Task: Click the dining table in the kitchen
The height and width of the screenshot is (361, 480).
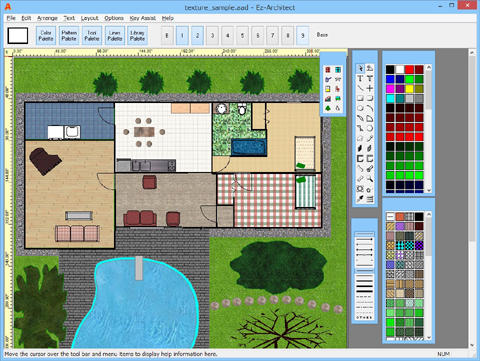Action: (144, 132)
